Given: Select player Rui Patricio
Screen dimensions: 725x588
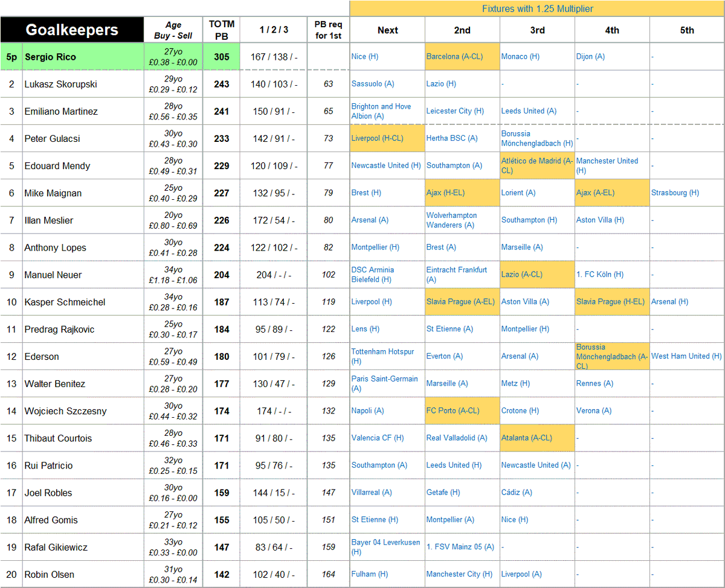Looking at the screenshot, I should pos(48,465).
